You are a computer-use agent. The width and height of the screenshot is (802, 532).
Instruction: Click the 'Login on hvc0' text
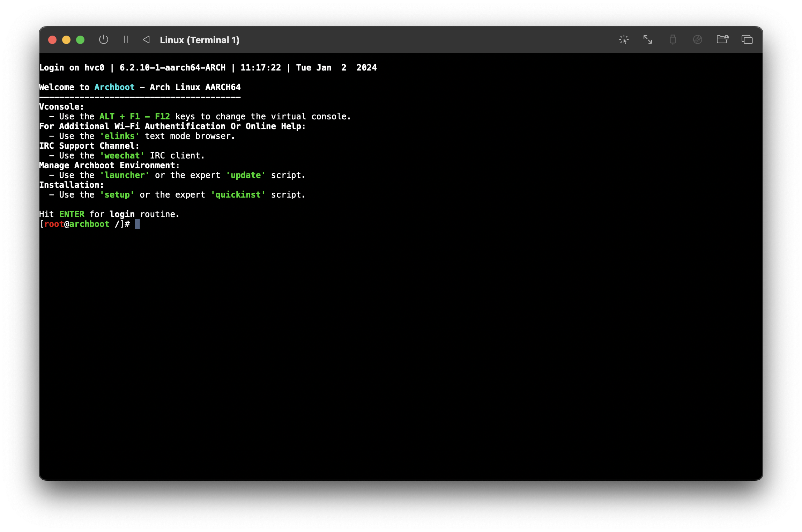click(x=72, y=68)
